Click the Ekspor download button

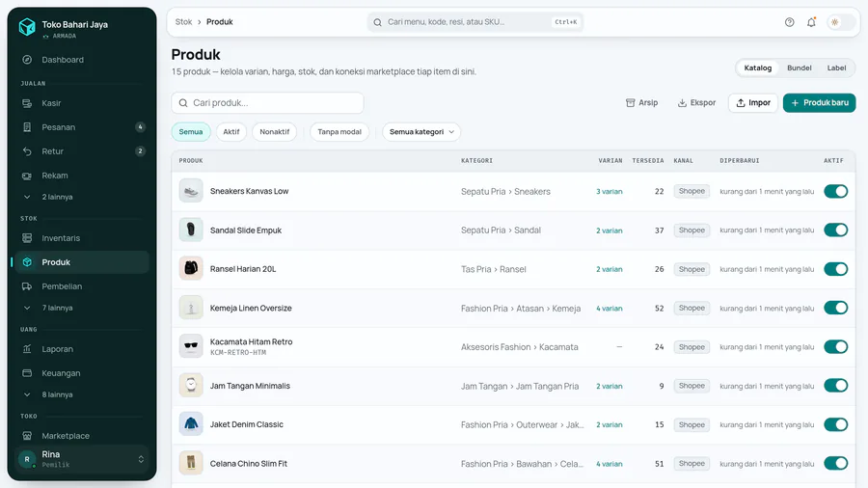pos(696,103)
